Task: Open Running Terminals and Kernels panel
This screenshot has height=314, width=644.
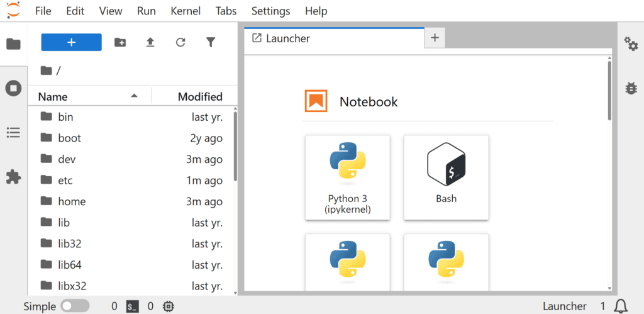Action: [x=13, y=88]
